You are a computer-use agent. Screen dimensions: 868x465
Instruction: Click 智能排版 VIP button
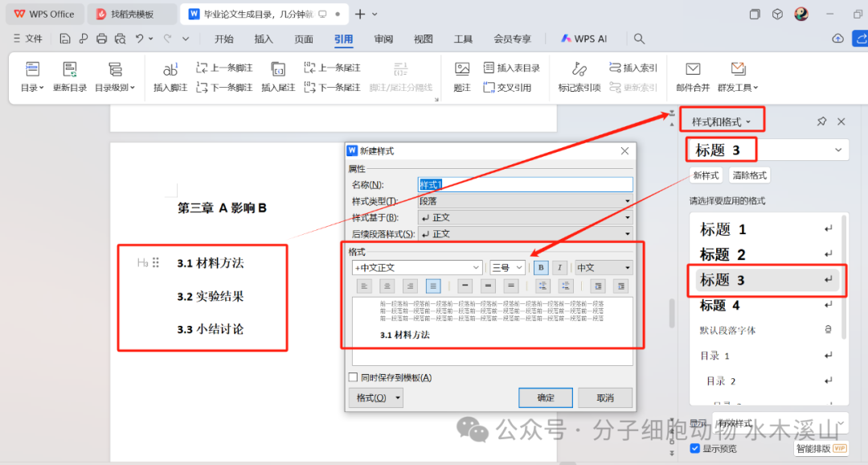(821, 448)
